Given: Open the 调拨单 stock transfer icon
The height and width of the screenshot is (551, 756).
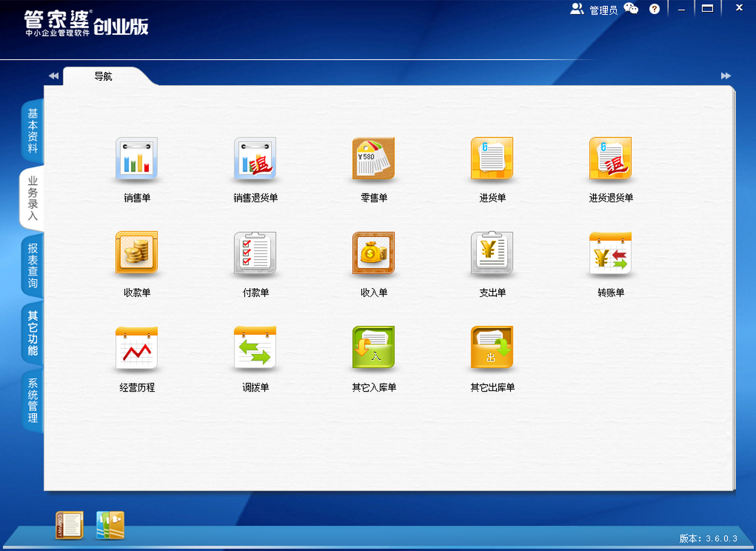Looking at the screenshot, I should 255,348.
